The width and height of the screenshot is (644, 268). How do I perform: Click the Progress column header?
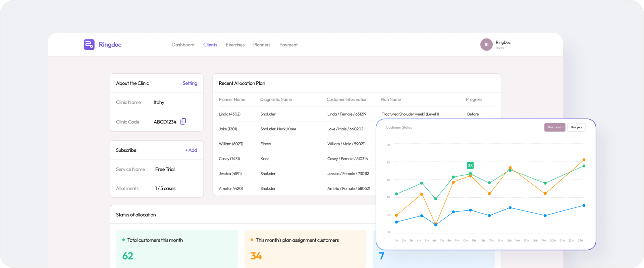474,99
